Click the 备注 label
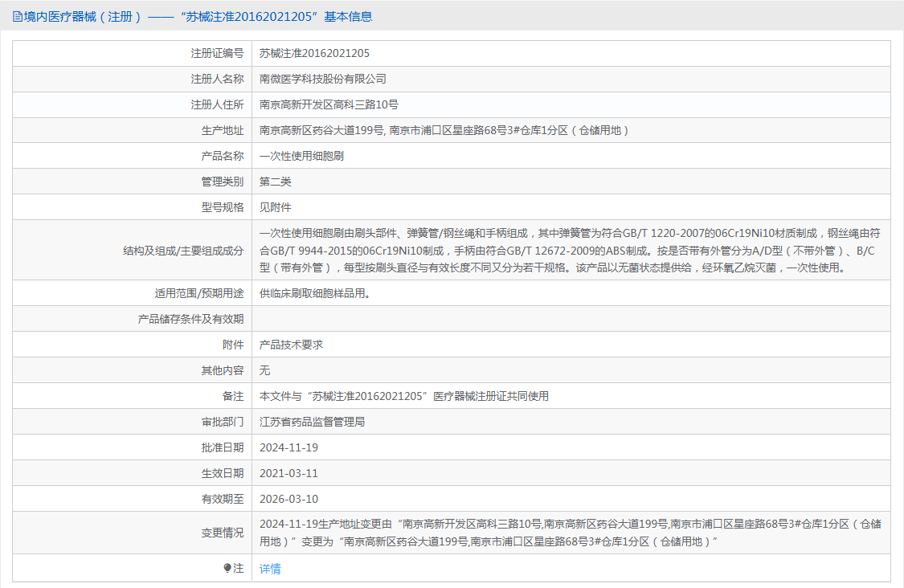904x588 pixels. 233,396
